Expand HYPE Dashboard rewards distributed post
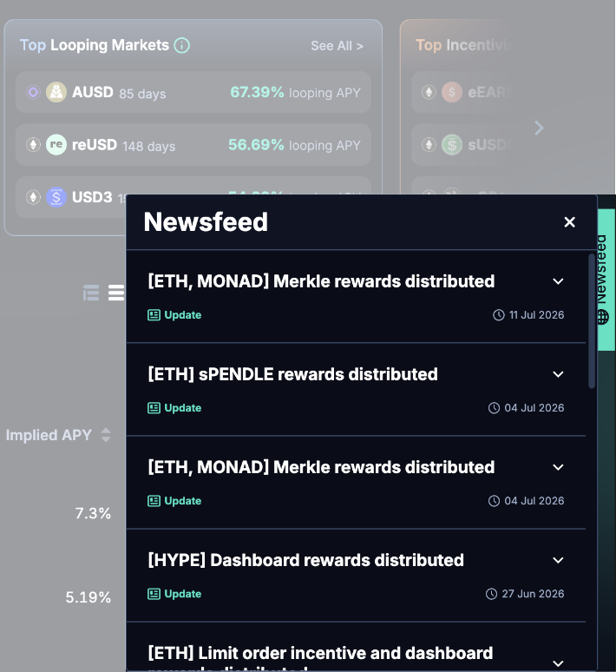Viewport: 616px width, 672px height. [x=558, y=560]
